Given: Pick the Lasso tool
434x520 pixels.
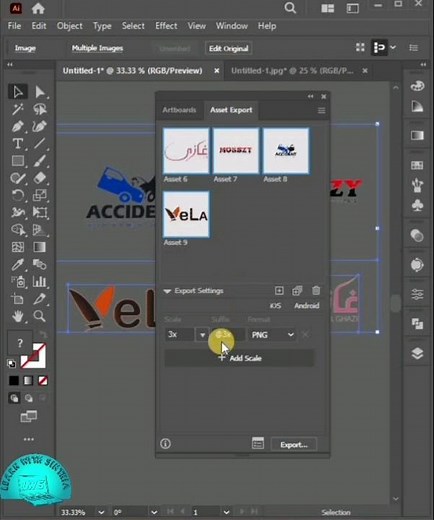Looking at the screenshot, I should coord(40,109).
